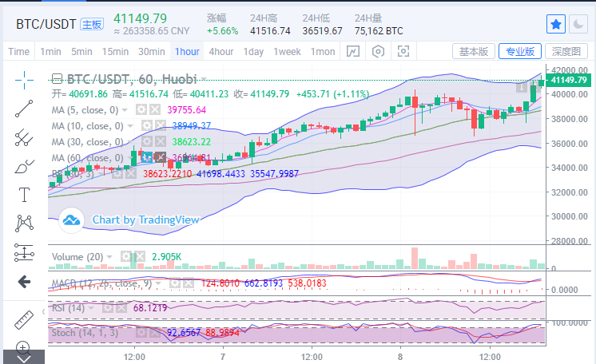Switch to 专业版 professional chart
This screenshot has width=596, height=364.
click(520, 51)
